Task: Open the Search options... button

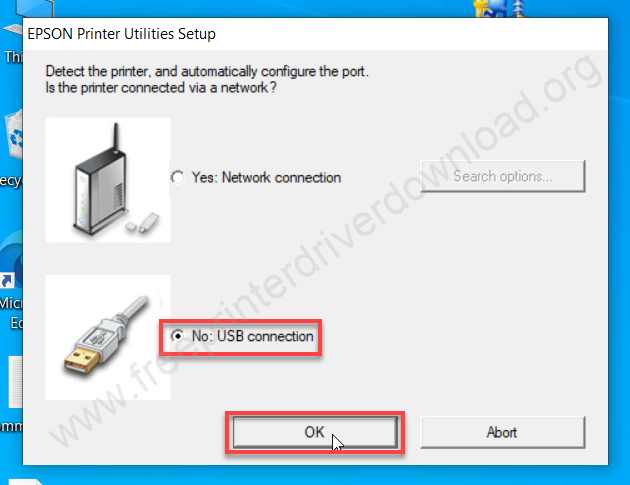Action: 503,176
